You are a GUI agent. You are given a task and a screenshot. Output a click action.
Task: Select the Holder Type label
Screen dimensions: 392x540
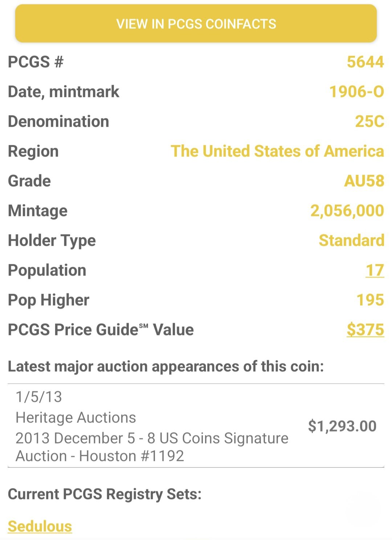(52, 241)
